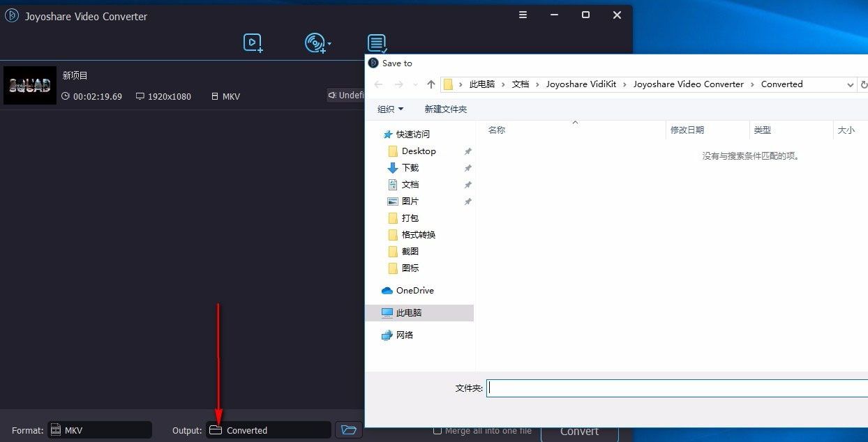Select the hamburger menu icon
868x442 pixels.
523,15
